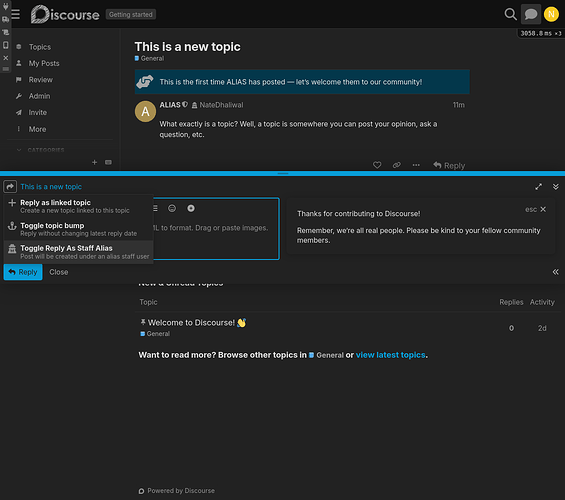Click the mobile view icon in dev toolbar
The image size is (565, 500).
pyautogui.click(x=5, y=45)
